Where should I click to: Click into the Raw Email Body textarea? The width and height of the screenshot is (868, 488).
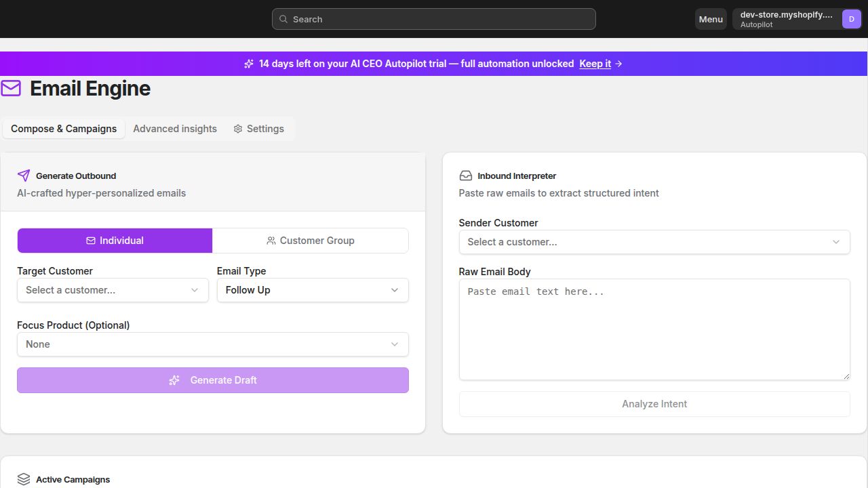[654, 329]
